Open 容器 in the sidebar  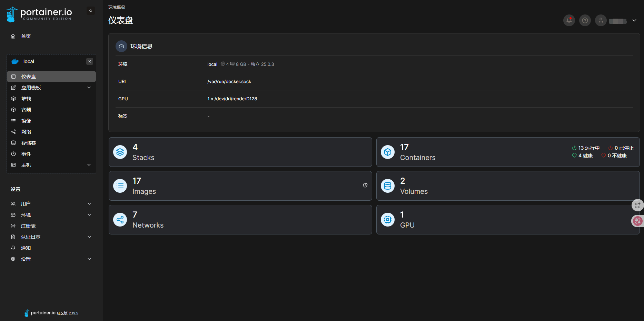tap(26, 110)
